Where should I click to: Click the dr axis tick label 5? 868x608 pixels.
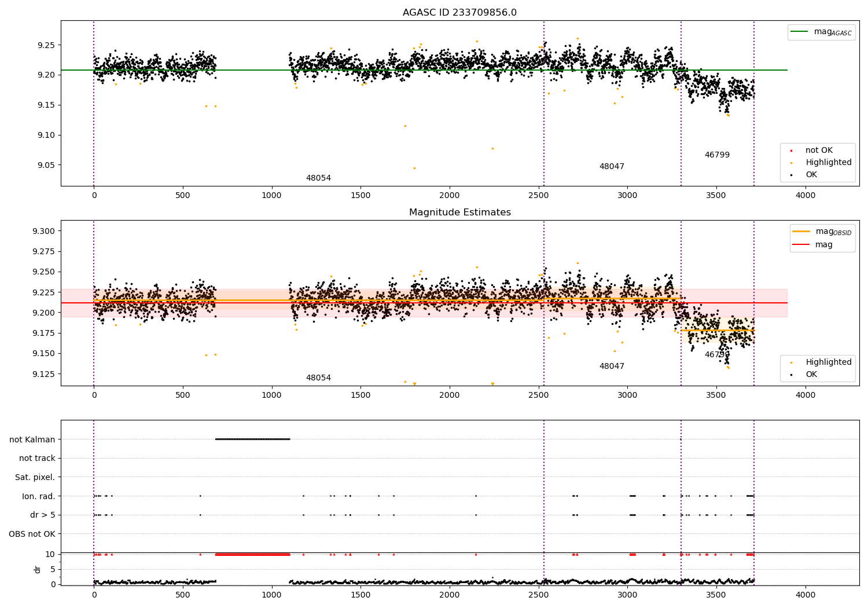click(53, 570)
